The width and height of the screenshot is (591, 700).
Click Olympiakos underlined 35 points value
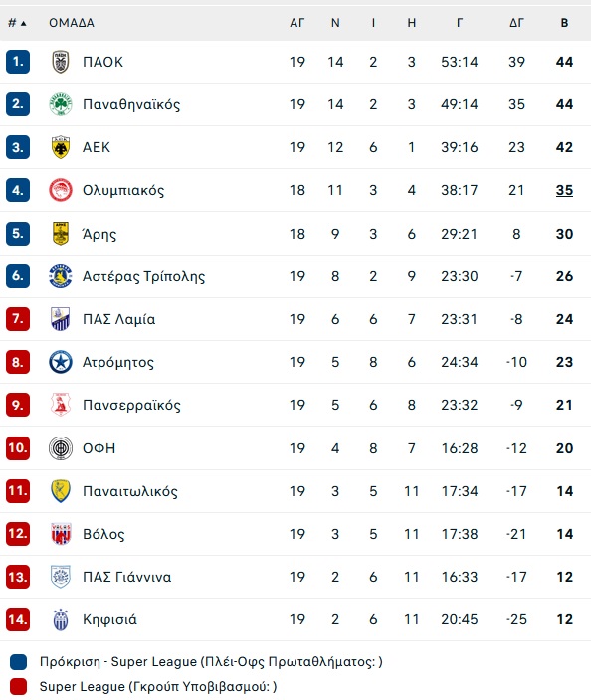tap(565, 190)
